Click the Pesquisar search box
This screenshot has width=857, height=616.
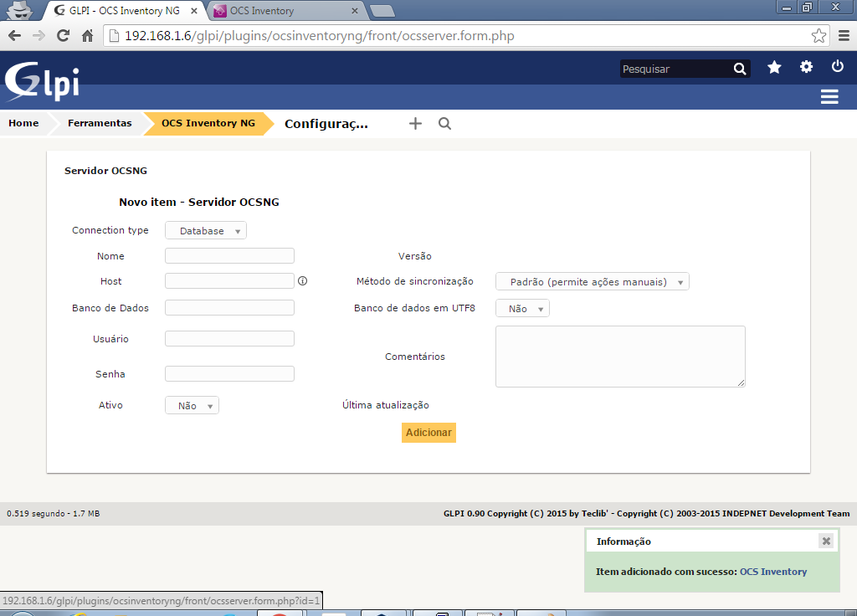click(x=676, y=69)
